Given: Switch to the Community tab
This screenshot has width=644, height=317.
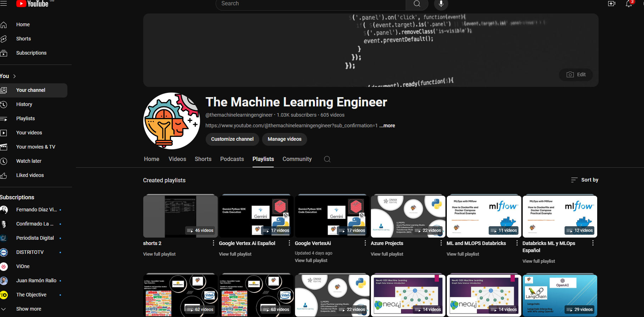Looking at the screenshot, I should (x=297, y=159).
